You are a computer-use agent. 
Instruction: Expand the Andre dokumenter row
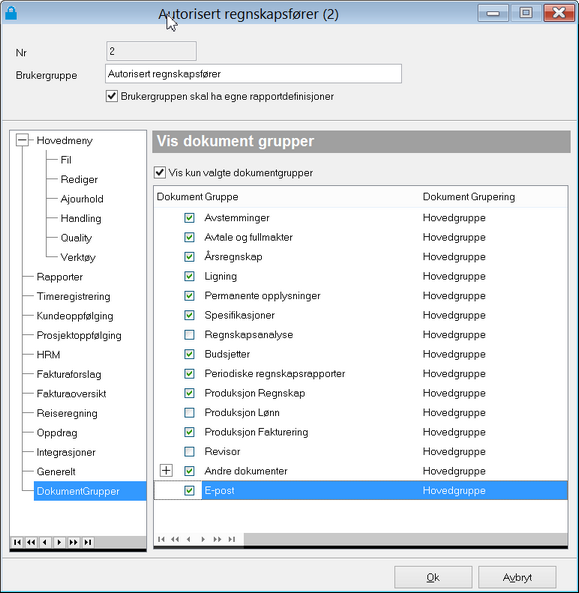click(166, 470)
